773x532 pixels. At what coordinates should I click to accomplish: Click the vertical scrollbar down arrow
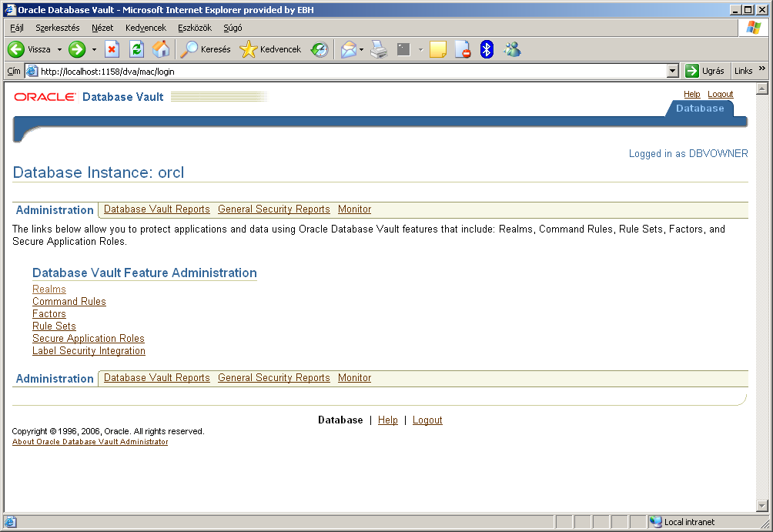tap(762, 506)
